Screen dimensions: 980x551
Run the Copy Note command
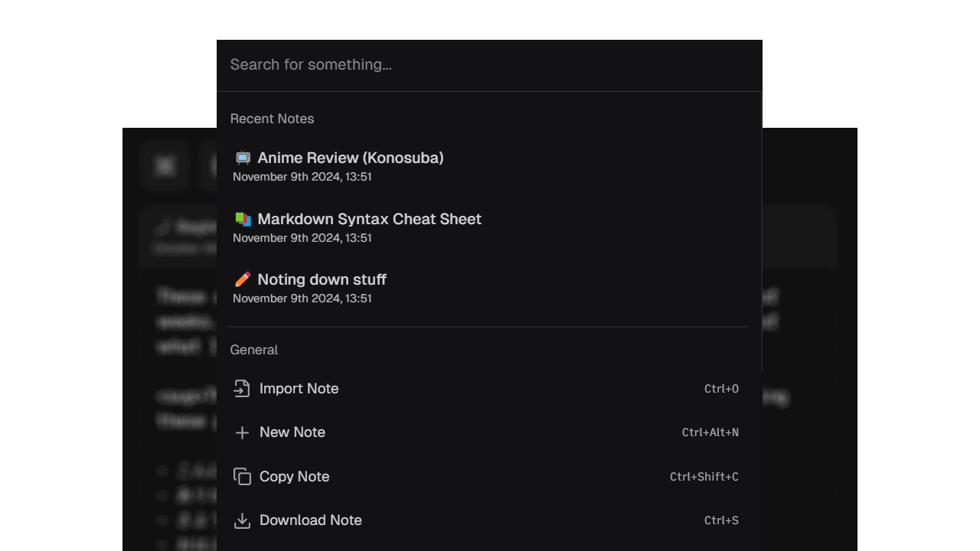coord(294,477)
